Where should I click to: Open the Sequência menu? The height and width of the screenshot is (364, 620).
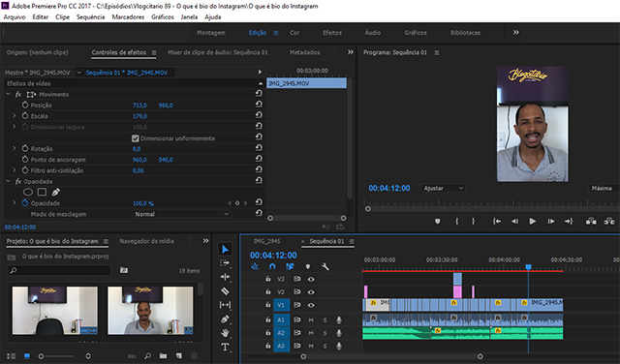tap(90, 17)
